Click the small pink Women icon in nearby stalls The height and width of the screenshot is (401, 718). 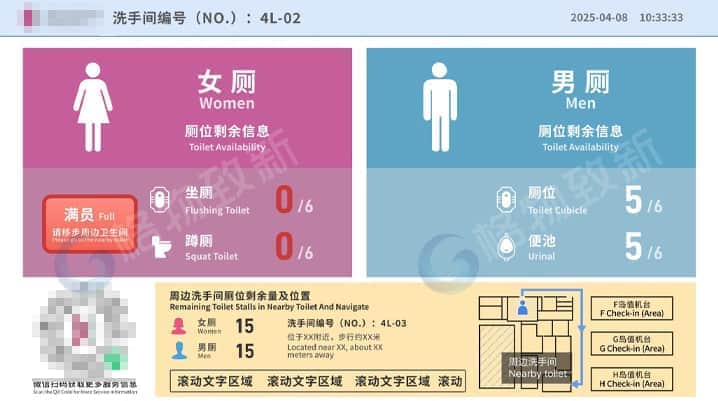[x=179, y=326]
